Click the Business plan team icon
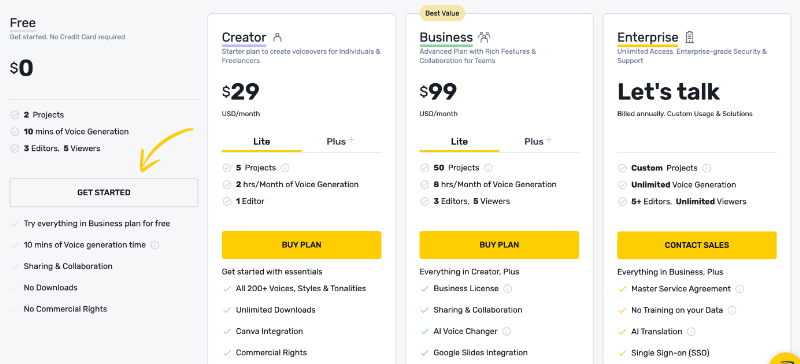 point(484,37)
